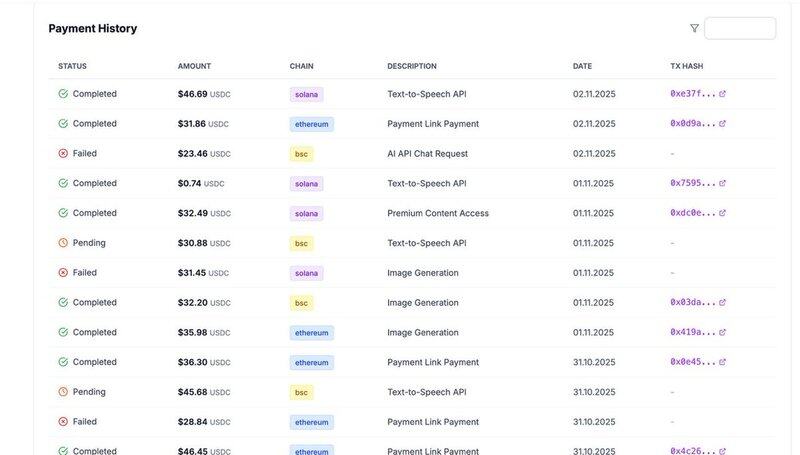
Task: Click the ethereum tag on the $31.86 row
Action: tap(312, 125)
